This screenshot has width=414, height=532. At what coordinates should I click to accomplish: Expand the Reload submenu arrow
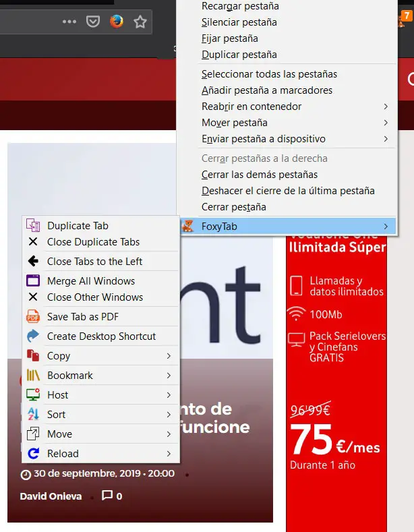[x=169, y=454]
